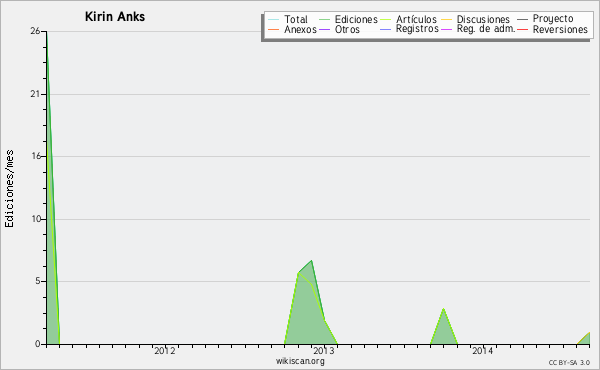Click the purple Otros line swatch
Screen dimensions: 600x370
pos(324,29)
